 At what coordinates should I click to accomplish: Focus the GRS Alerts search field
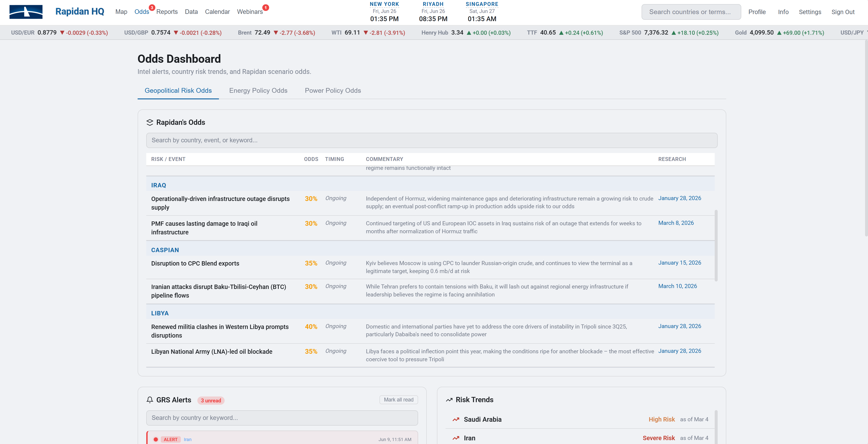(x=282, y=418)
